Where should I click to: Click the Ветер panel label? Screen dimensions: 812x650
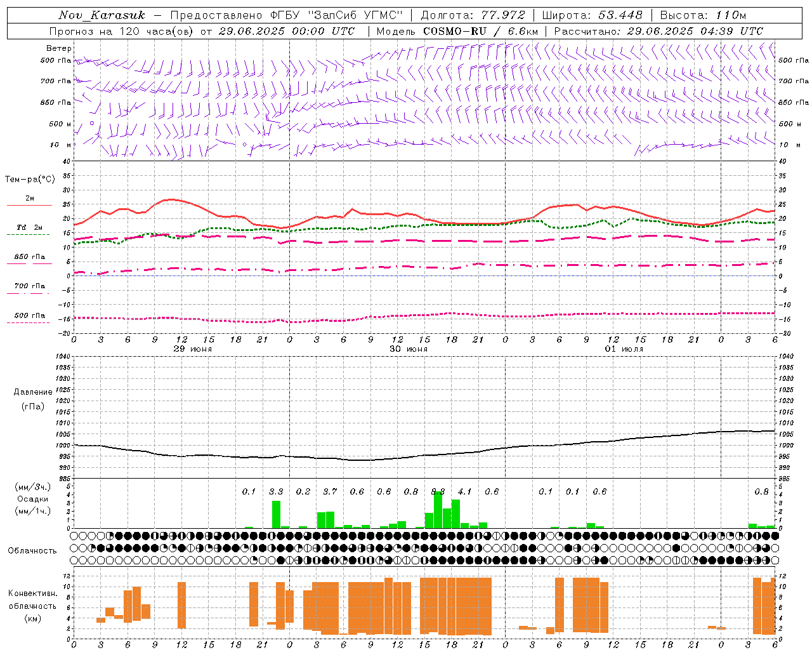coord(59,48)
